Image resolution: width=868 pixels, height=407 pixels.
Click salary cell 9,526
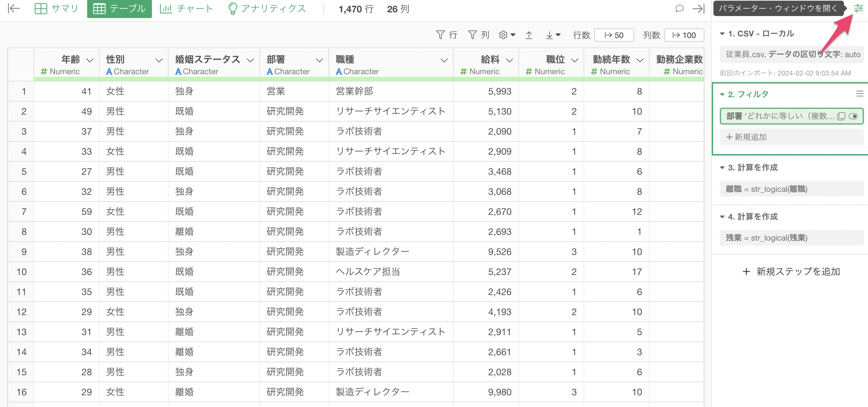point(486,252)
